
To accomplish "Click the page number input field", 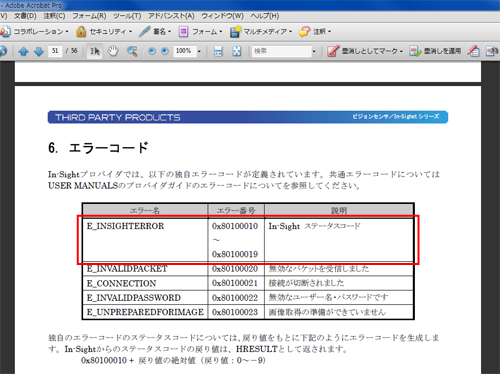I will point(55,51).
